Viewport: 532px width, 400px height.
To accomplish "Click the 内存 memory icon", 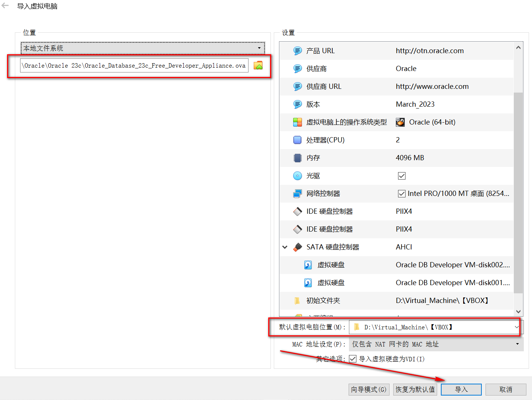I will (x=298, y=158).
